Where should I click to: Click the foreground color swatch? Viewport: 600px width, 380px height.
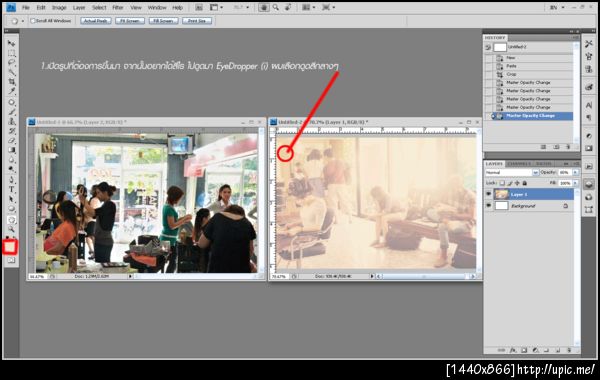click(10, 247)
